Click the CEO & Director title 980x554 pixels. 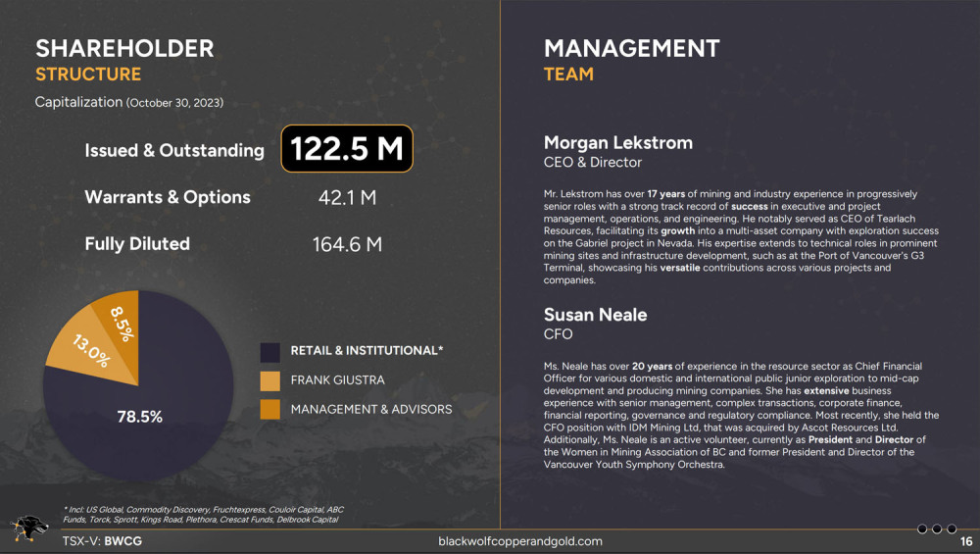(x=593, y=163)
